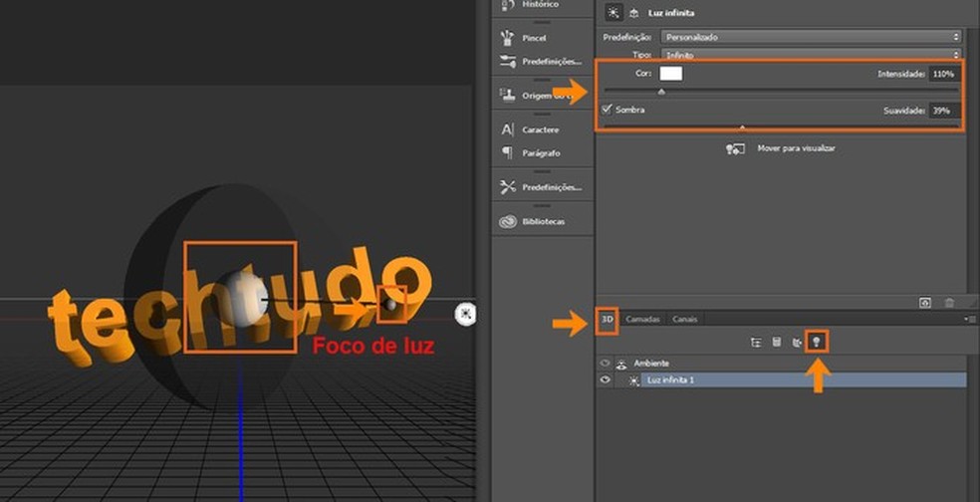Click Mover para visualizar
980x502 pixels.
[797, 148]
